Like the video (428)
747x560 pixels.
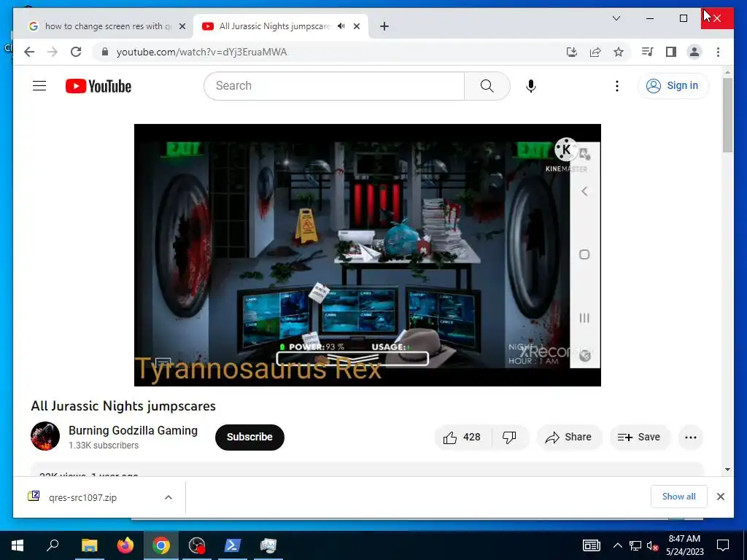coord(462,437)
